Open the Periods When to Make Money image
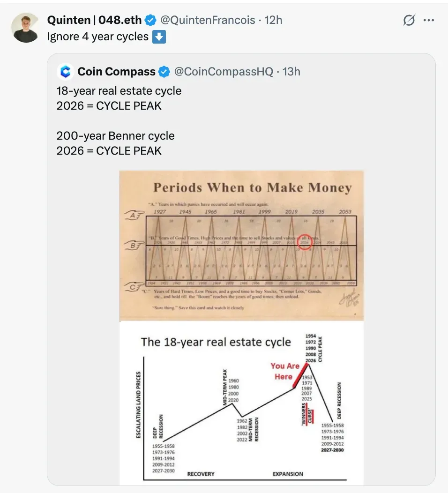The width and height of the screenshot is (448, 493). pyautogui.click(x=241, y=245)
